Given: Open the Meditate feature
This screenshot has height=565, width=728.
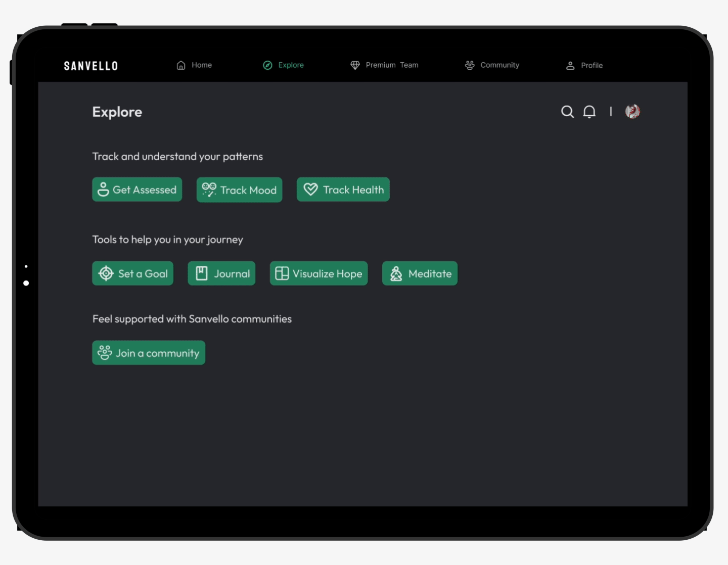Looking at the screenshot, I should (x=420, y=273).
